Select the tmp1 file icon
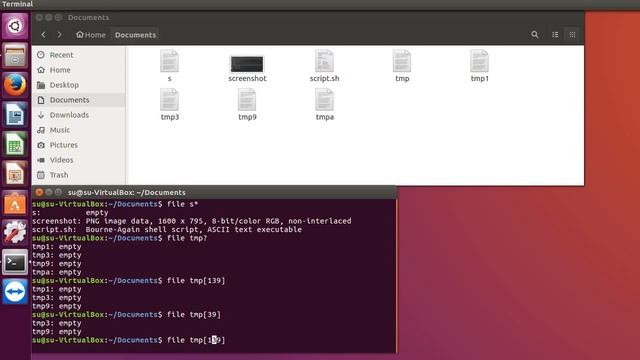This screenshot has height=360, width=640. pyautogui.click(x=480, y=65)
